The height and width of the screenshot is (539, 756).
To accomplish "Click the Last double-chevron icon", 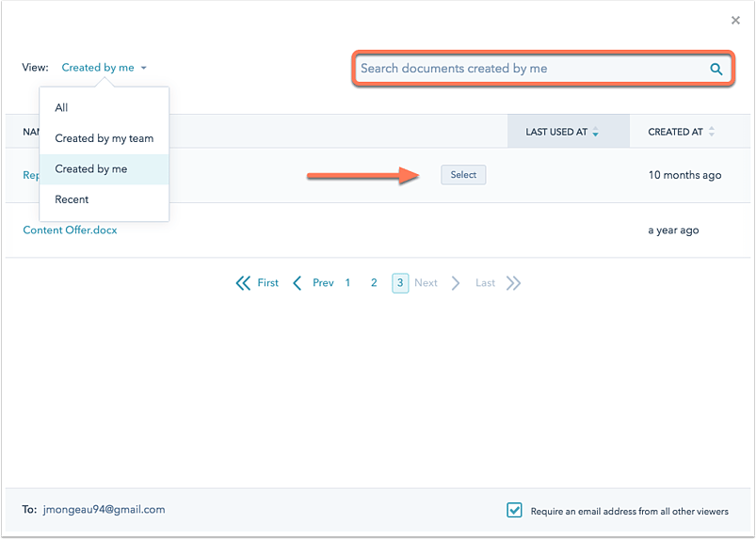I will coord(513,283).
